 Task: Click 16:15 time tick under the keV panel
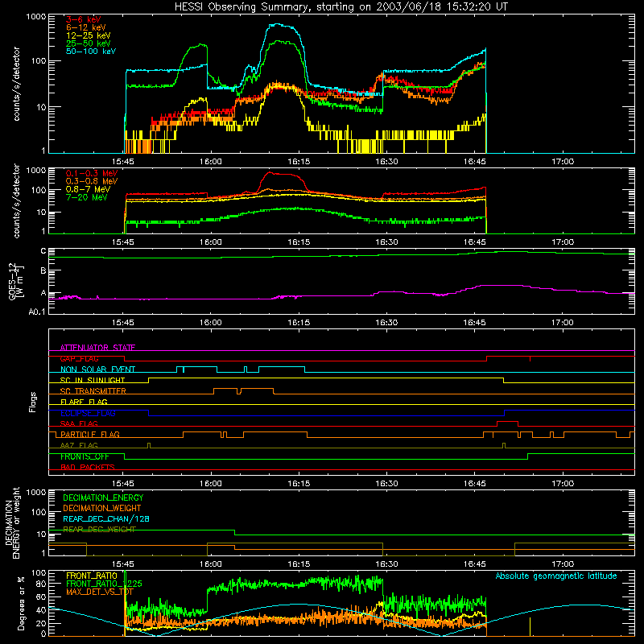pos(299,162)
